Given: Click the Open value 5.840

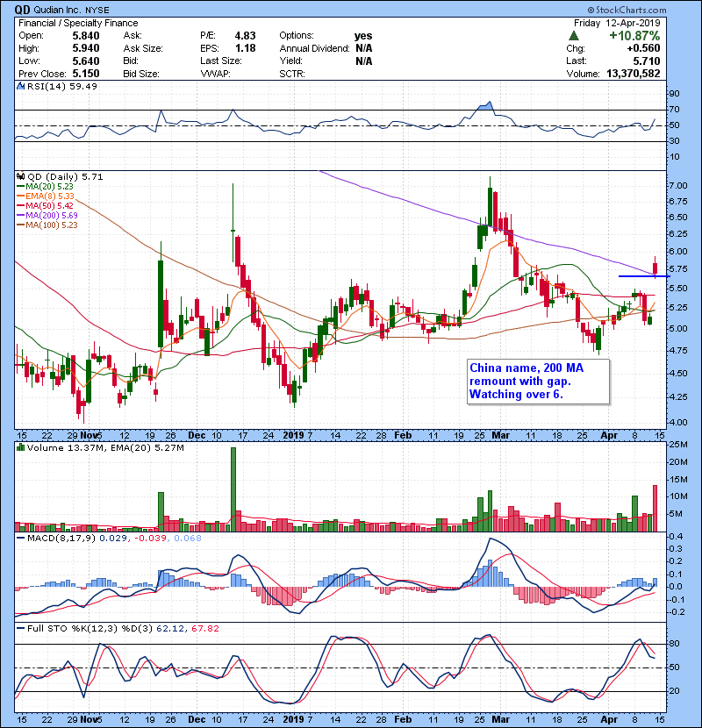Looking at the screenshot, I should point(86,36).
